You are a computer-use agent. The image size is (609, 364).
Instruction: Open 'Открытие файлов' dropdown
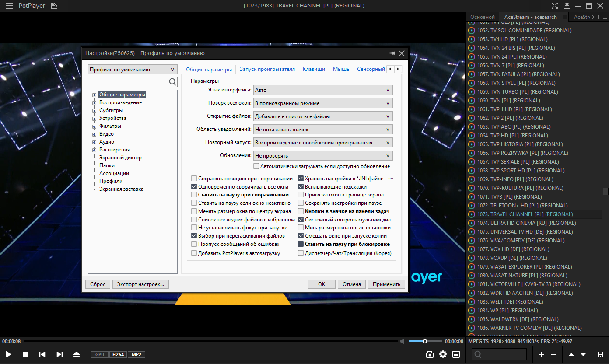(x=323, y=116)
